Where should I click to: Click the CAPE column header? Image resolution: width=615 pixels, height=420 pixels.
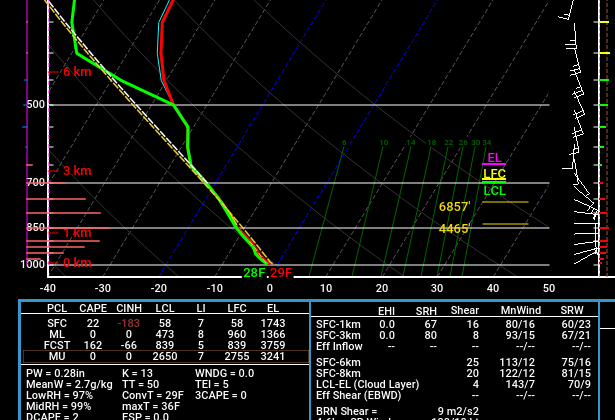pos(93,309)
